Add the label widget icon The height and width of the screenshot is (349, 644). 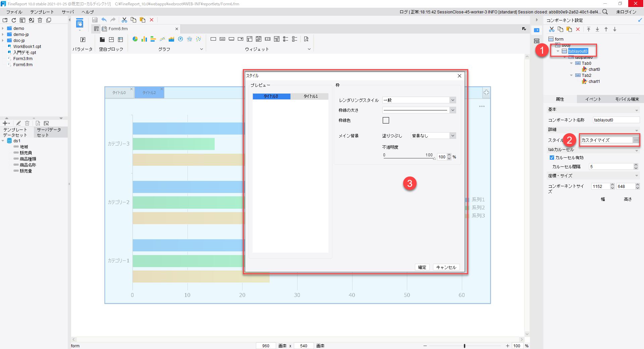(x=222, y=39)
